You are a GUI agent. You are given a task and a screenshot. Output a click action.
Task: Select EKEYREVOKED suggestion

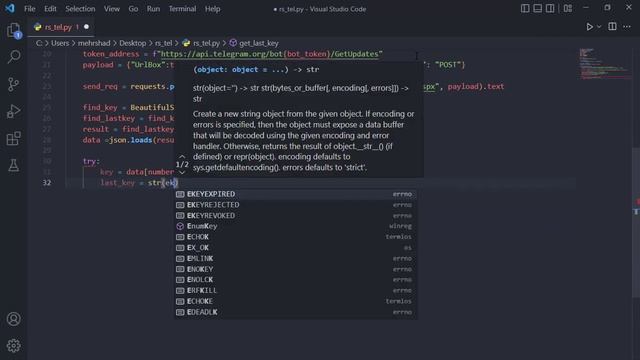pyautogui.click(x=296, y=216)
